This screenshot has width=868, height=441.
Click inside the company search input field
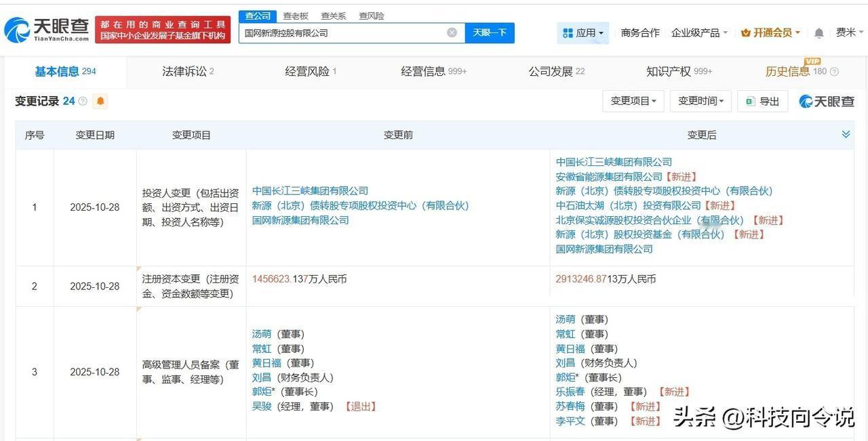coord(339,32)
